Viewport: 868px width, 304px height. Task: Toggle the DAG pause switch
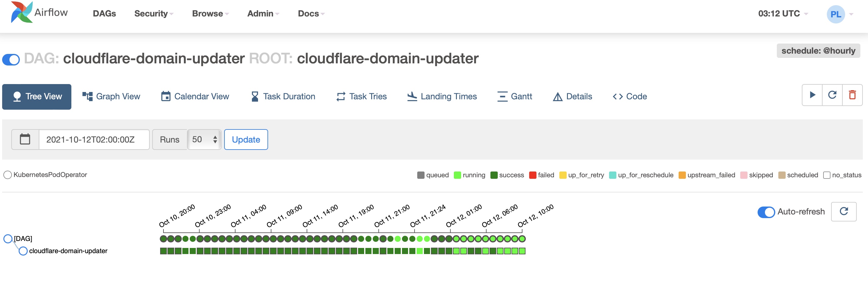[11, 60]
